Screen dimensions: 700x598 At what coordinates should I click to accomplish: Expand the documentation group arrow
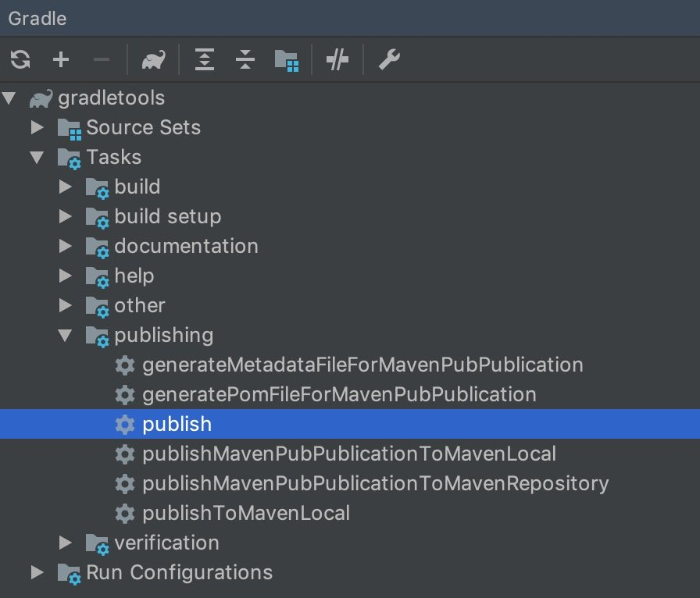pos(66,246)
